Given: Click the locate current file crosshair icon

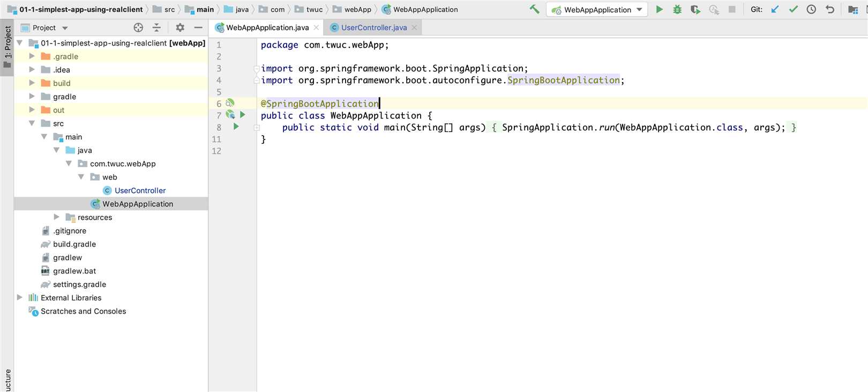Looking at the screenshot, I should (x=138, y=27).
